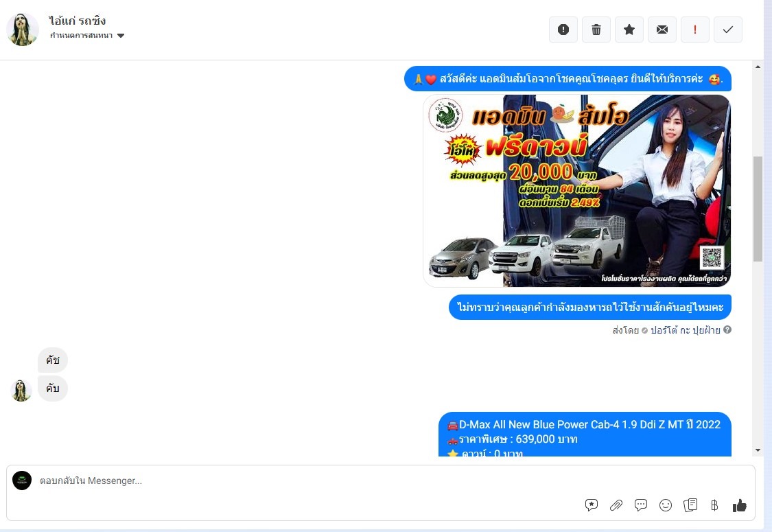The image size is (772, 532).
Task: Star this conversation as follow-up
Action: click(629, 30)
